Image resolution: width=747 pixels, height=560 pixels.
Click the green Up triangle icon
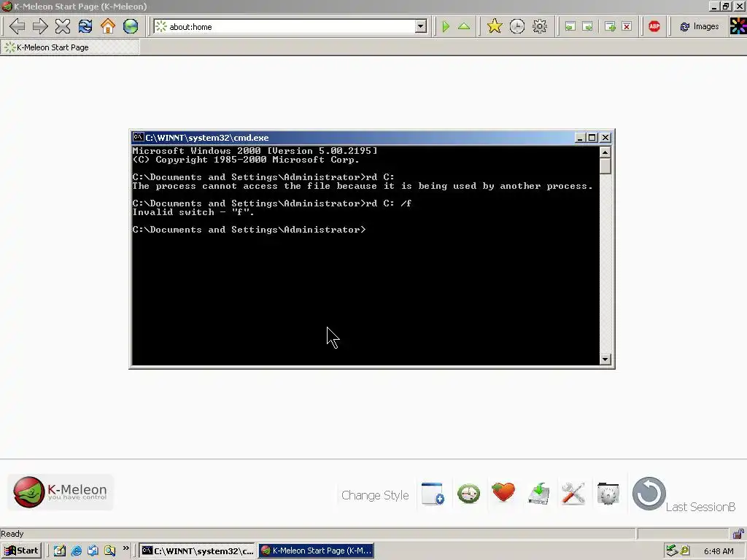[464, 26]
